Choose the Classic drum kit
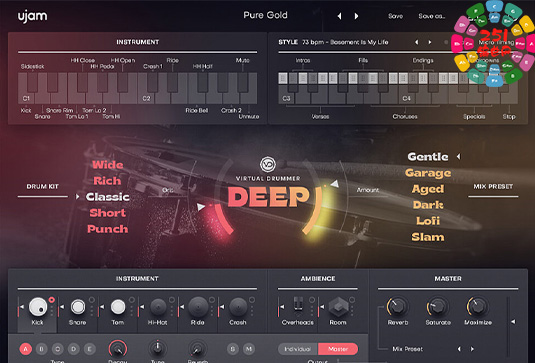 (x=107, y=197)
